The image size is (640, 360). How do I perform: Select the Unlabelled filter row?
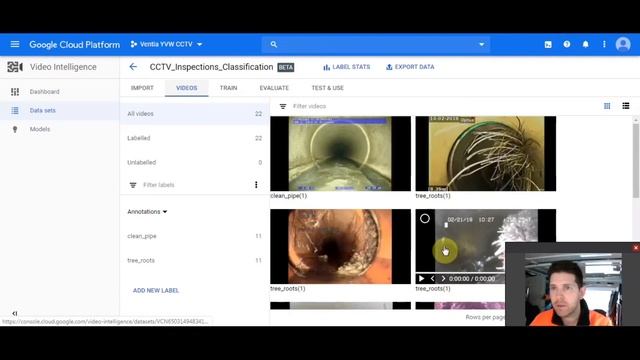click(x=195, y=162)
